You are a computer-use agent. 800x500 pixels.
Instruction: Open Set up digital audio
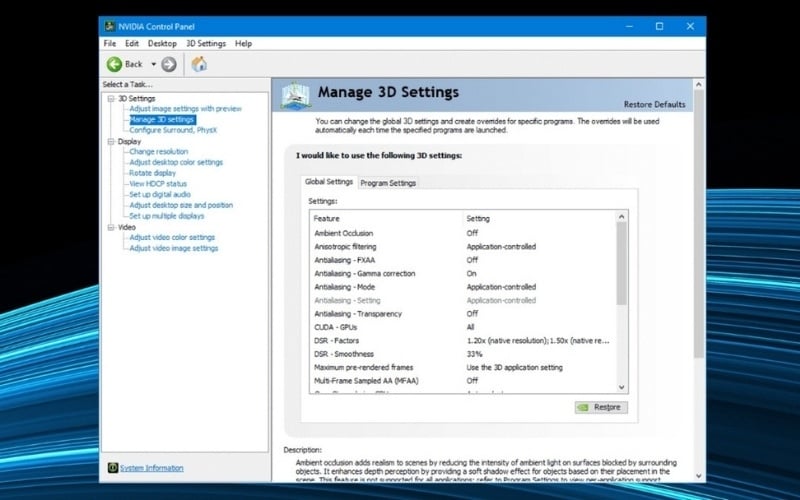point(160,194)
